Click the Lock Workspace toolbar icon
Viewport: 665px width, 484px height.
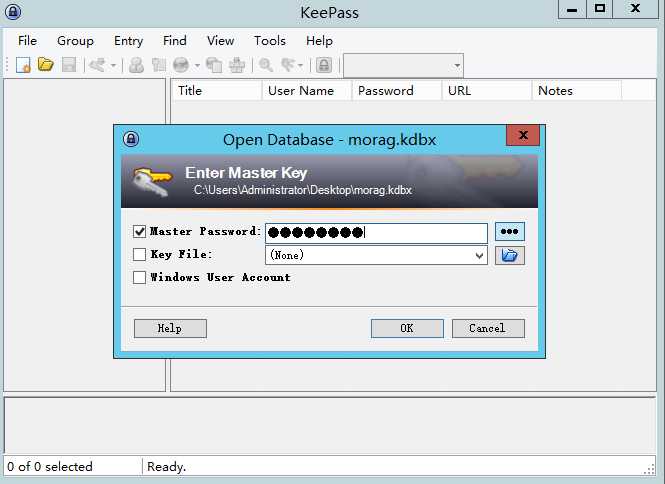(324, 65)
